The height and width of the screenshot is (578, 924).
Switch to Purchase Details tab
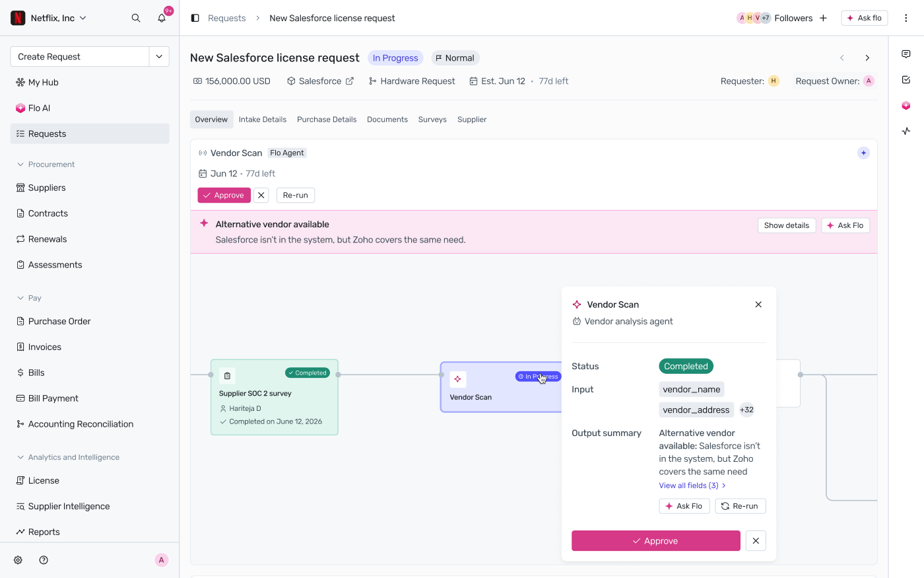(x=327, y=120)
